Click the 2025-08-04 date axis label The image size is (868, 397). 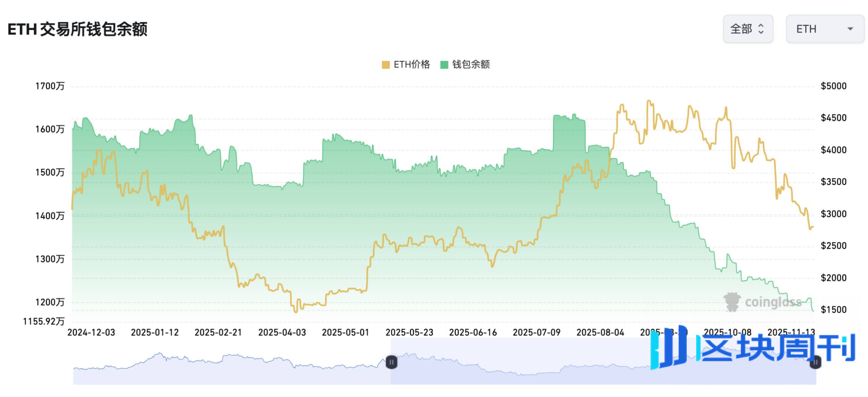click(x=600, y=332)
